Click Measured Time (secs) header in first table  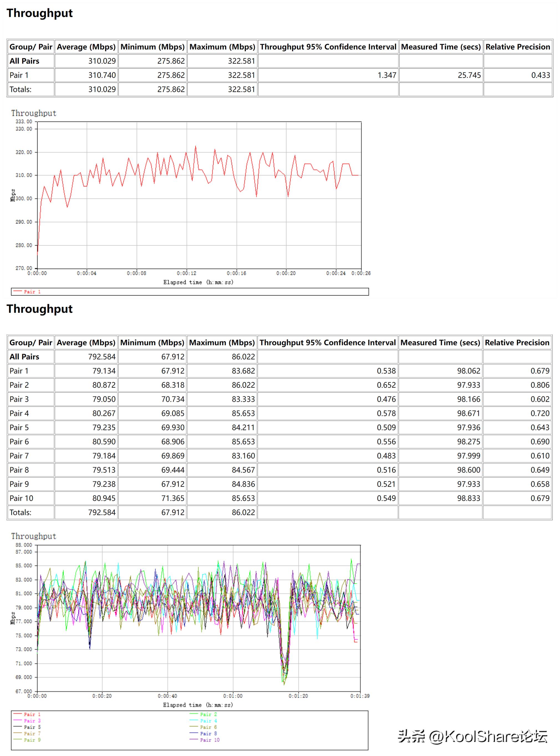[x=441, y=47]
